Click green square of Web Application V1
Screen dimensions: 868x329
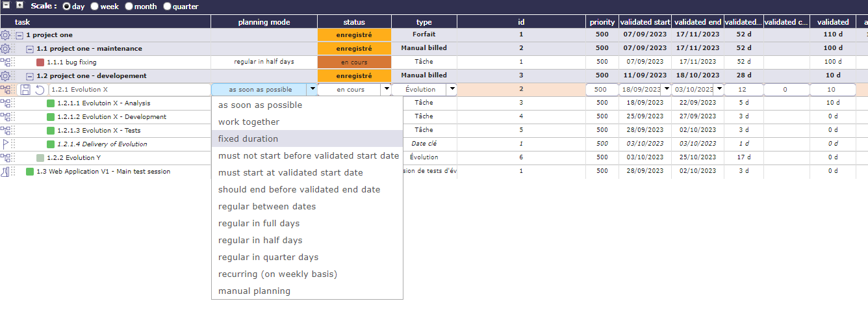click(x=30, y=172)
